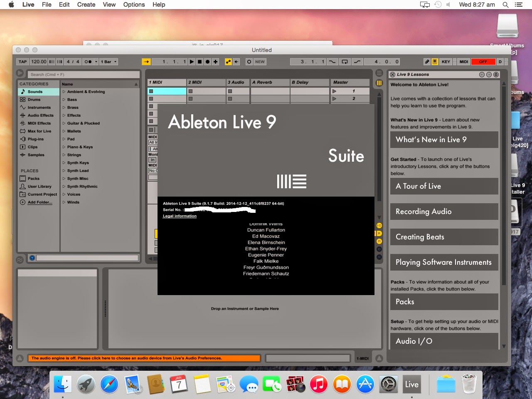Image resolution: width=532 pixels, height=399 pixels.
Task: Toggle the Automation Arm button
Action: (x=228, y=62)
